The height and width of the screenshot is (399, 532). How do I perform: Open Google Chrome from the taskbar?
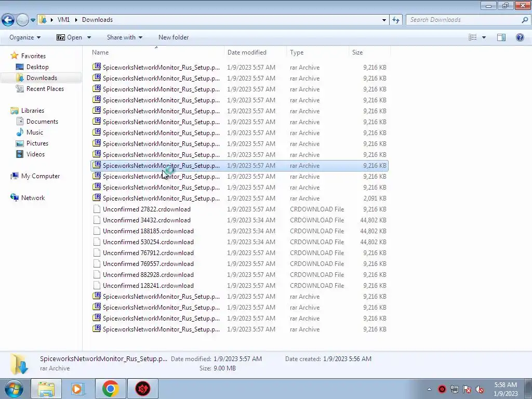tap(110, 389)
